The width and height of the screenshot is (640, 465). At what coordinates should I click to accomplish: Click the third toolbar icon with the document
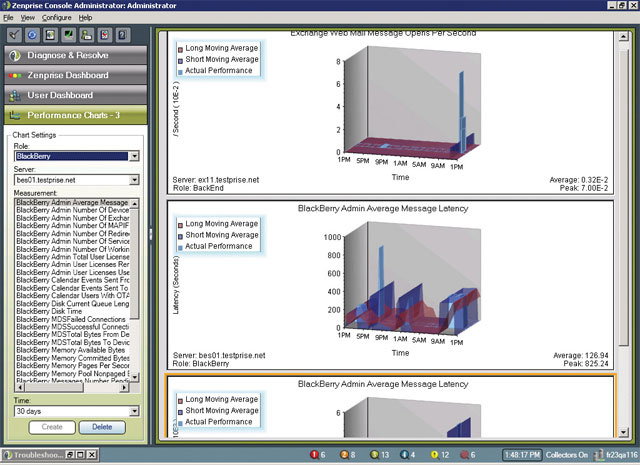point(50,35)
